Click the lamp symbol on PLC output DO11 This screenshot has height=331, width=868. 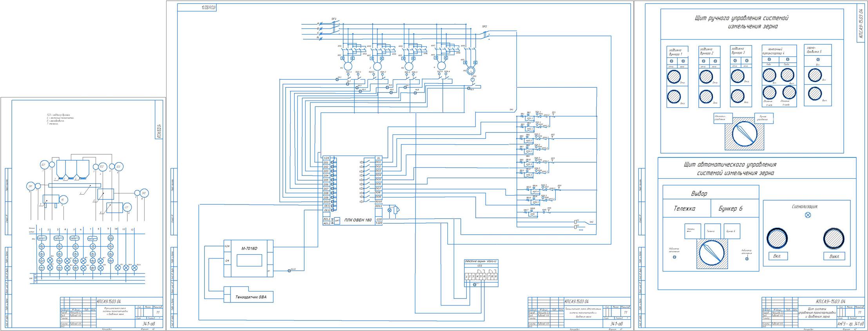tap(390, 210)
